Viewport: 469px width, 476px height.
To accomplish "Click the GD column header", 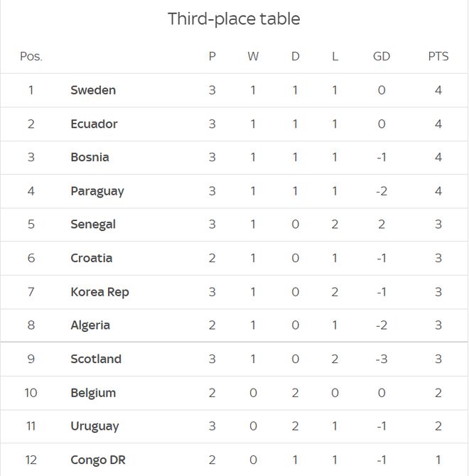I will point(382,56).
